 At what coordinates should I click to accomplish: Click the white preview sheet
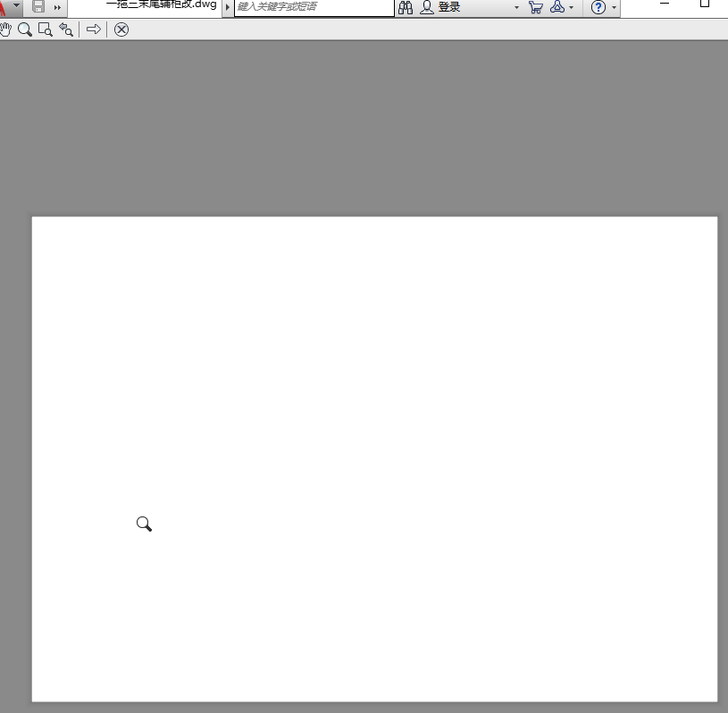(x=374, y=459)
